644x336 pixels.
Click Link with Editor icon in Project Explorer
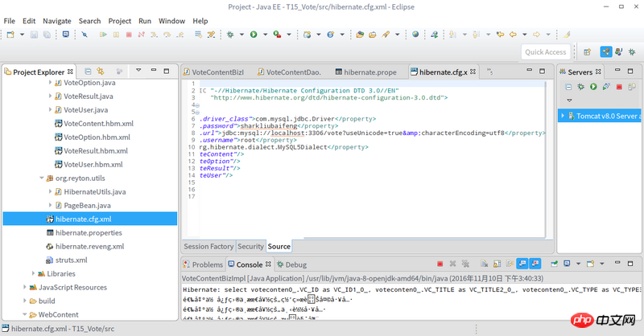101,72
